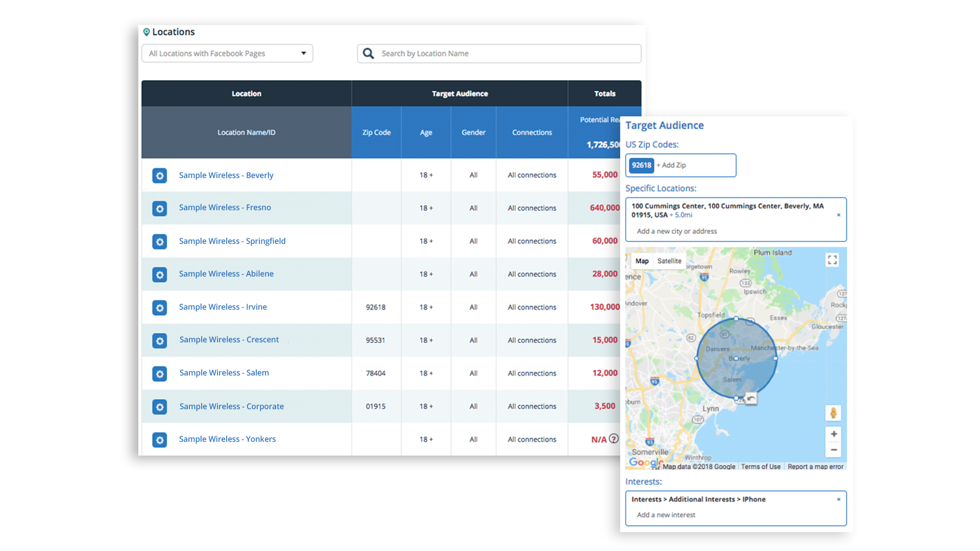
Task: Click the + 5.0mi radius link
Action: (x=681, y=215)
